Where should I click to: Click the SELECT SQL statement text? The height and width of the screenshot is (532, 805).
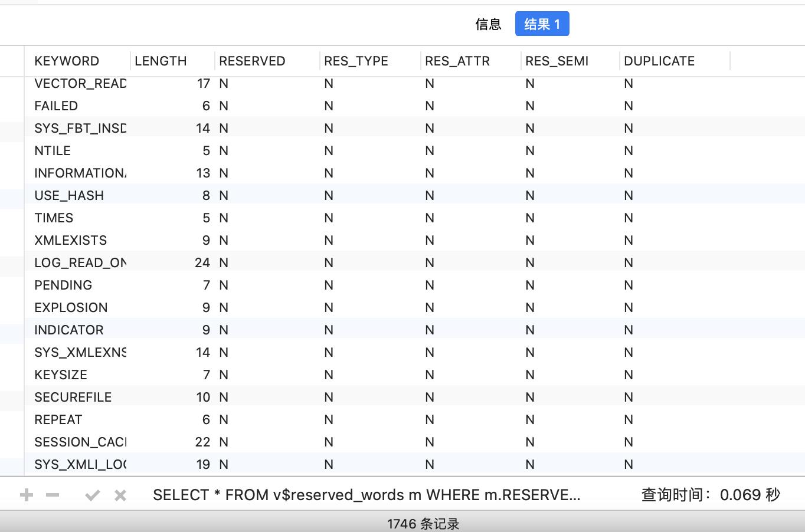click(366, 495)
